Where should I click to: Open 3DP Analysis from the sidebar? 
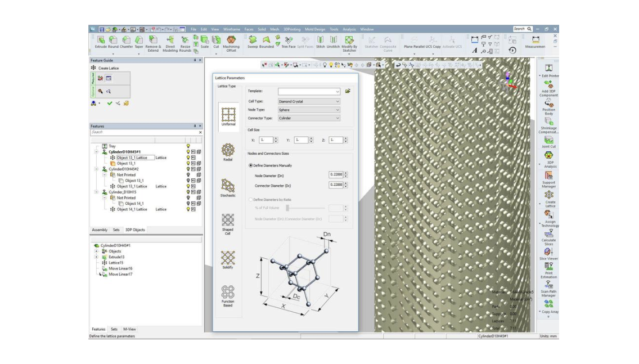[549, 160]
